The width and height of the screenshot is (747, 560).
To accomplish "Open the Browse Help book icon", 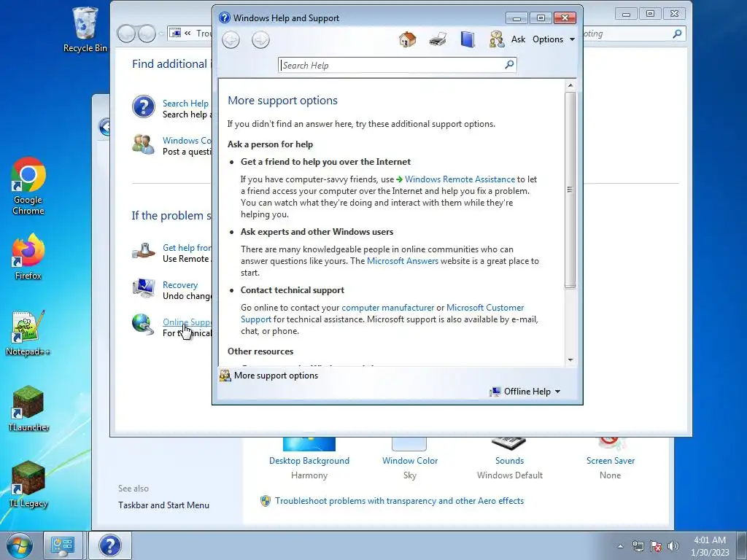I will (468, 39).
